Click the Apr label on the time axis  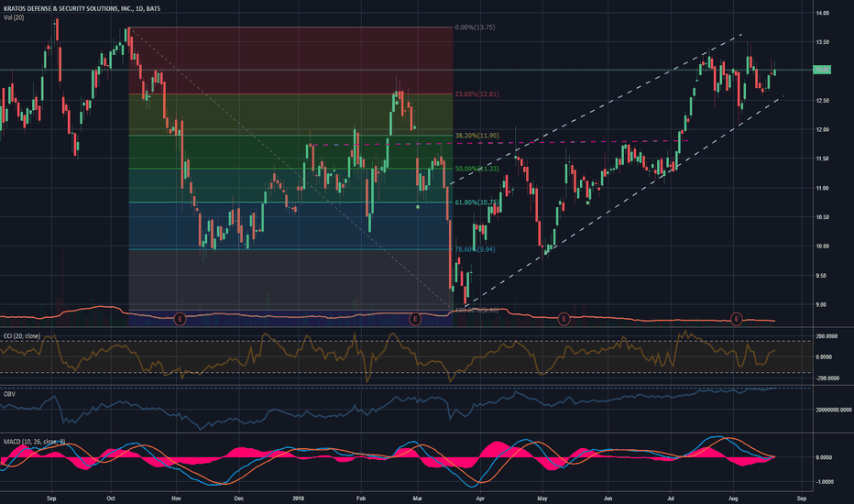[480, 498]
